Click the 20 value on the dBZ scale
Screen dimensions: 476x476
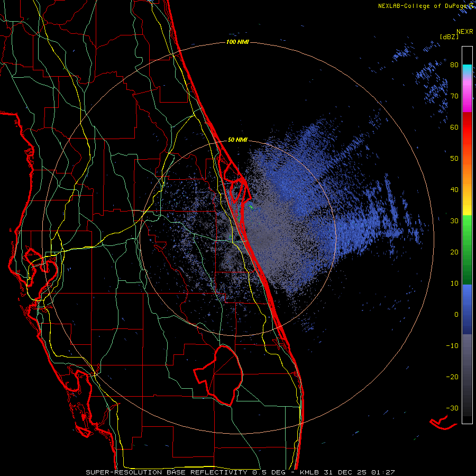pos(454,252)
